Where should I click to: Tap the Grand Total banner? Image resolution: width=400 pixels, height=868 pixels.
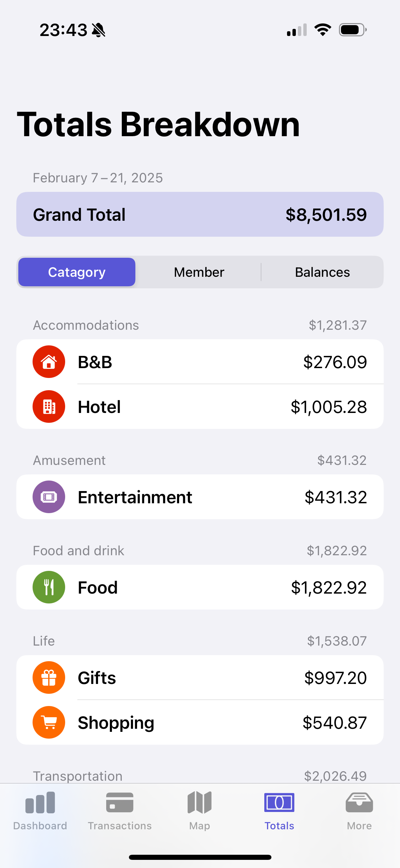(x=200, y=214)
